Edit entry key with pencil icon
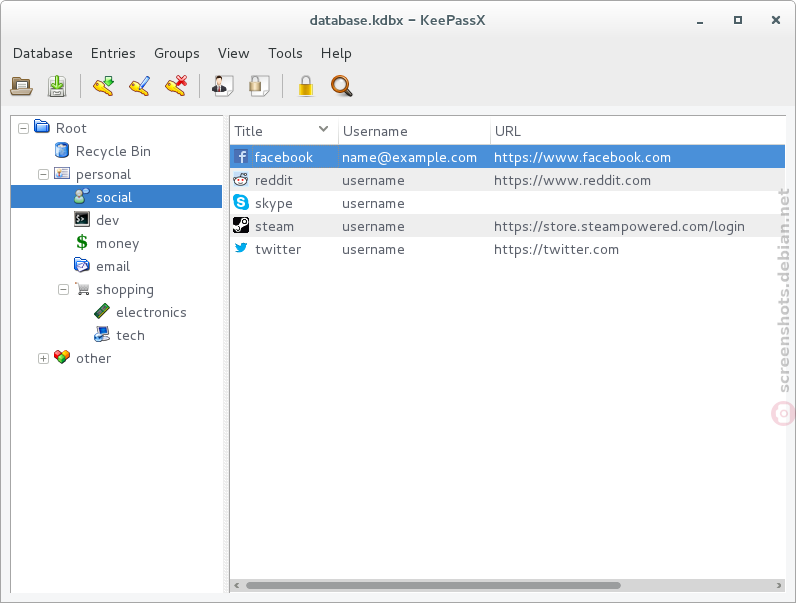The image size is (796, 603). [x=140, y=86]
